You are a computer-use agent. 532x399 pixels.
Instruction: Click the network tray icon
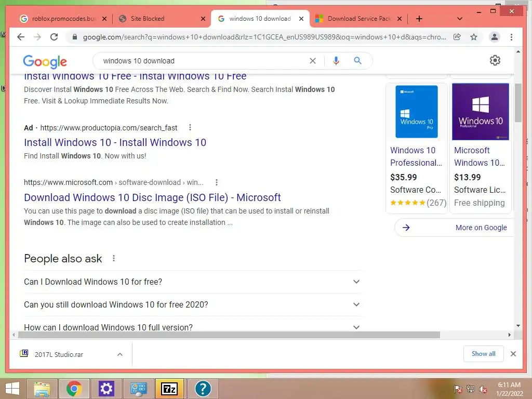tap(471, 389)
